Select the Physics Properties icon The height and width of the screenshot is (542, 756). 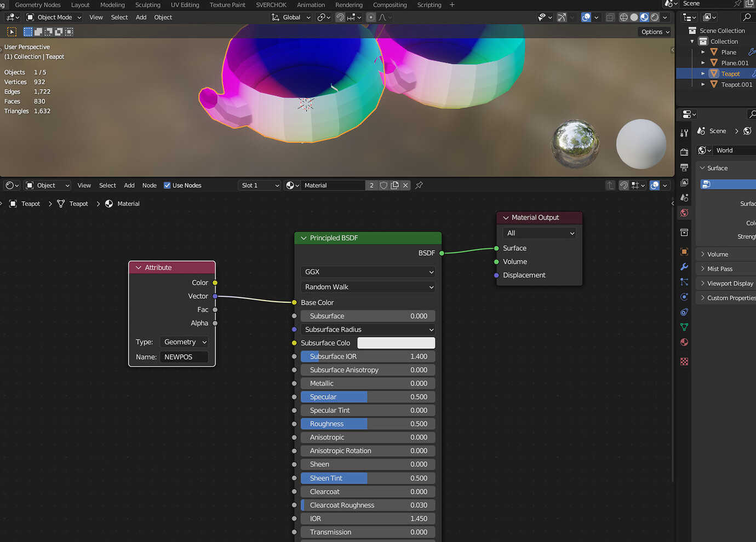(684, 297)
